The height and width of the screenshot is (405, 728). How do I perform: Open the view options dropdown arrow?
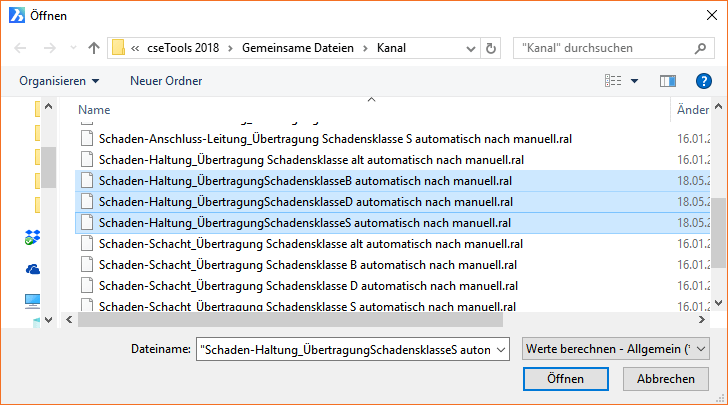tap(634, 80)
